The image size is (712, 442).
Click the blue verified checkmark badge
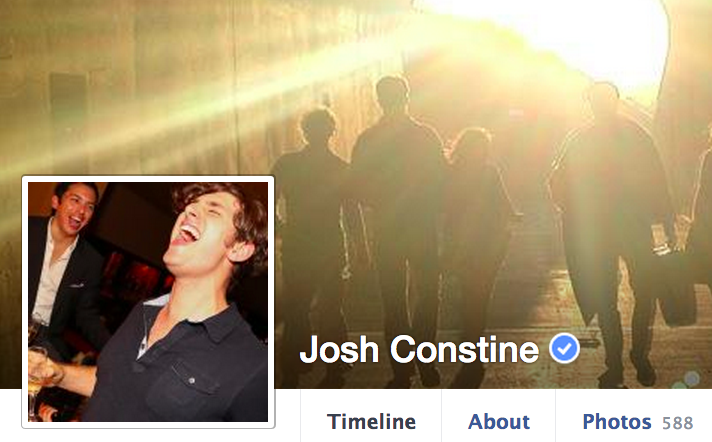coord(564,348)
